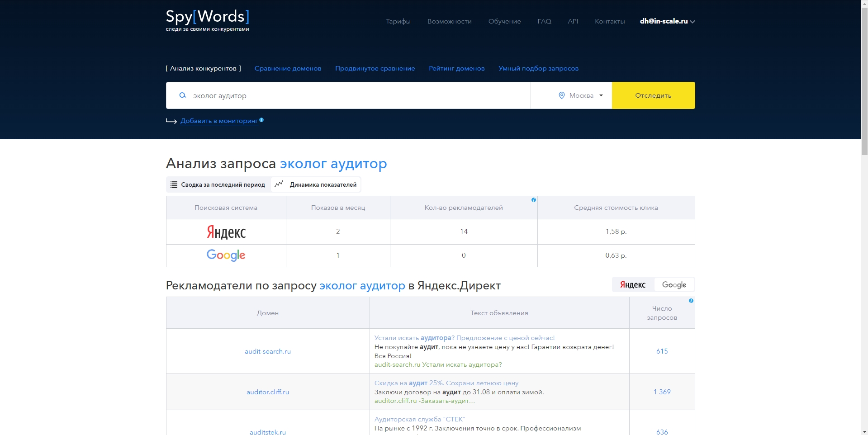Click query count 1 369
Screen dimensions: 868x435
pos(662,392)
